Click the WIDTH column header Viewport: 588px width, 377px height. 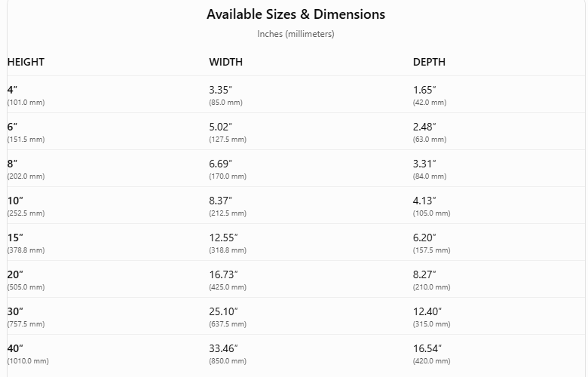click(225, 62)
